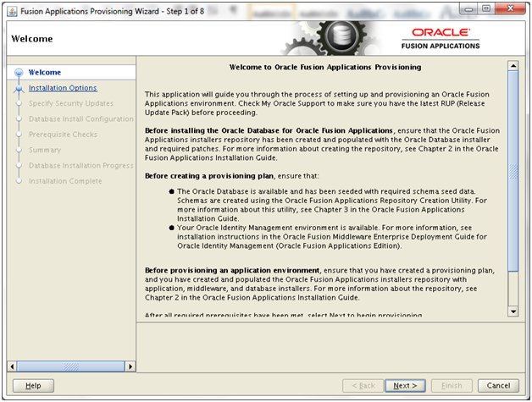
Task: Click the Installation Complete step
Action: [65, 181]
